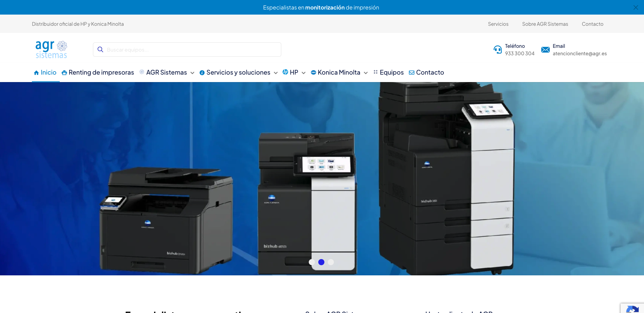
Task: Expand the Servicios y soluciones dropdown
Action: 276,73
